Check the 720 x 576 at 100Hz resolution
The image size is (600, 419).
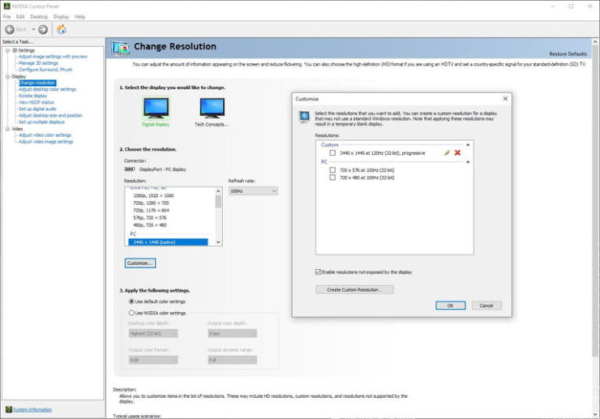click(333, 170)
